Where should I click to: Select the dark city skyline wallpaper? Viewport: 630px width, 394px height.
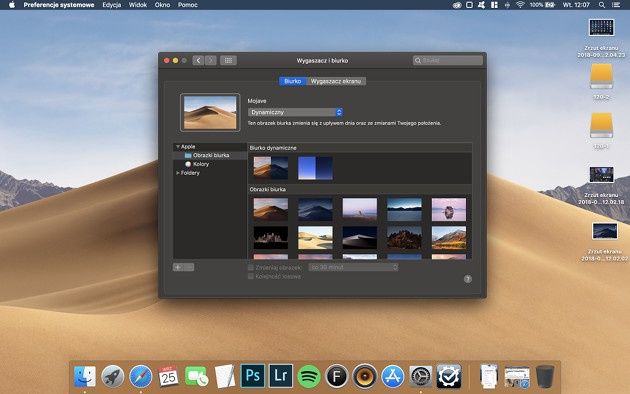[x=271, y=238]
